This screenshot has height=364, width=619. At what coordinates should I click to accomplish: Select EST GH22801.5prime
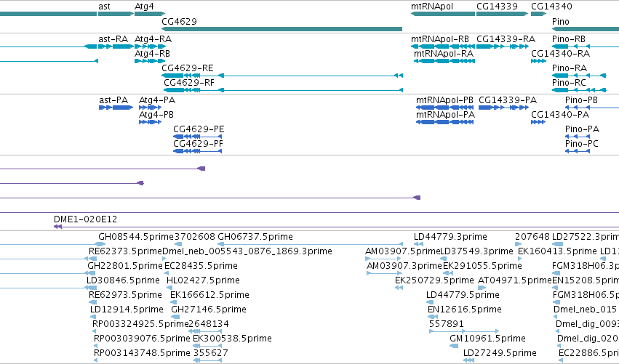[125, 266]
